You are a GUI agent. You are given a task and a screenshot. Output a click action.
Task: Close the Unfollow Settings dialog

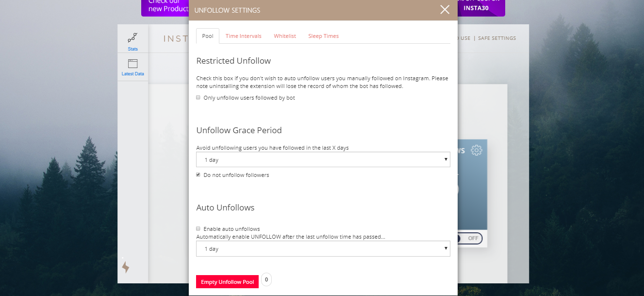445,9
